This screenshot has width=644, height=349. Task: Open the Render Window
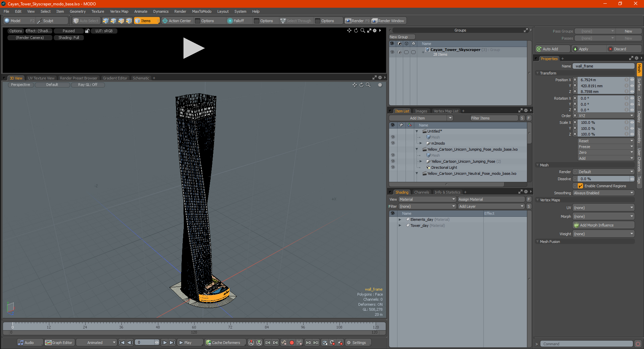point(388,21)
